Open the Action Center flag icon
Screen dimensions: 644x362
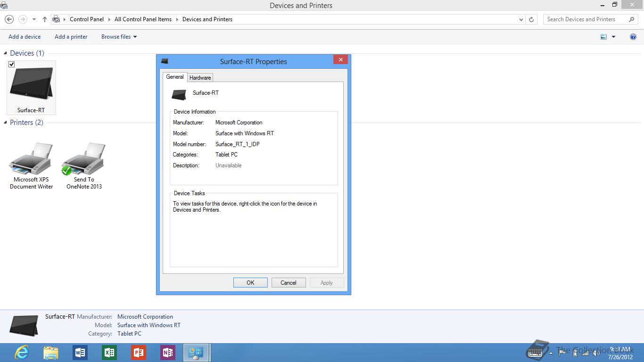(x=562, y=353)
